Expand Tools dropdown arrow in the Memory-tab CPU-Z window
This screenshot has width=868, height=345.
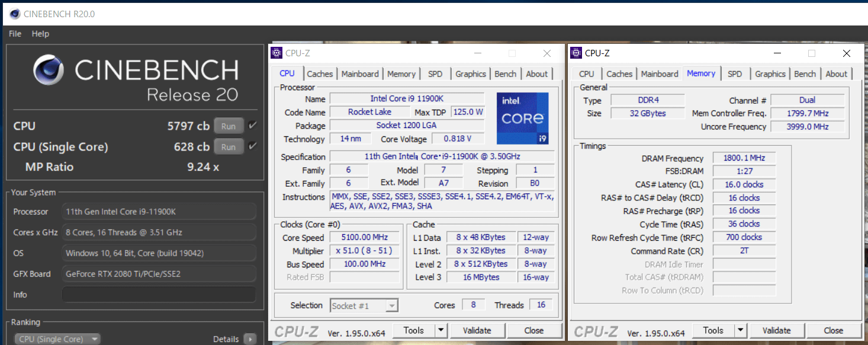pos(741,330)
